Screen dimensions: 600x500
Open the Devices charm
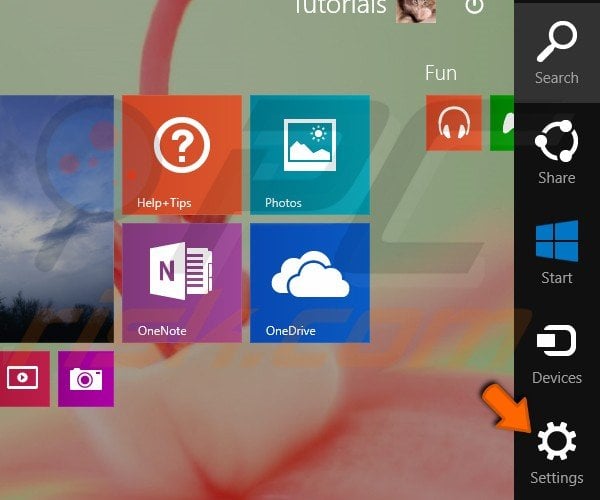[x=557, y=354]
